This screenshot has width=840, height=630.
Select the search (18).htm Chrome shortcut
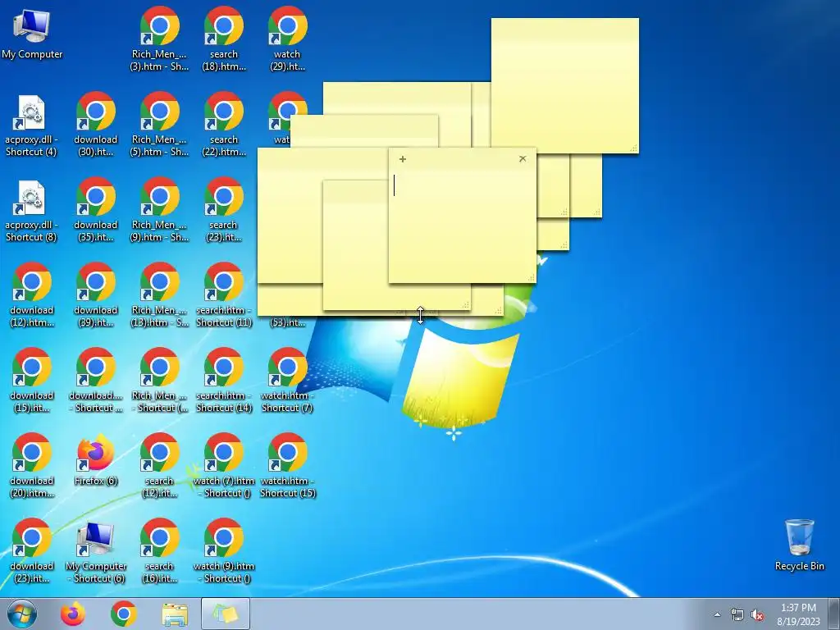[x=224, y=39]
